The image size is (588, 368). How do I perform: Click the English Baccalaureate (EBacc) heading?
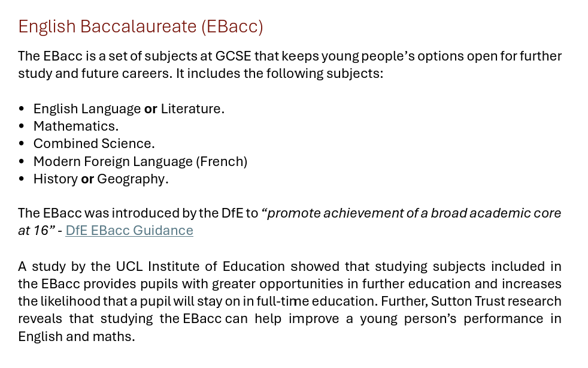point(141,26)
